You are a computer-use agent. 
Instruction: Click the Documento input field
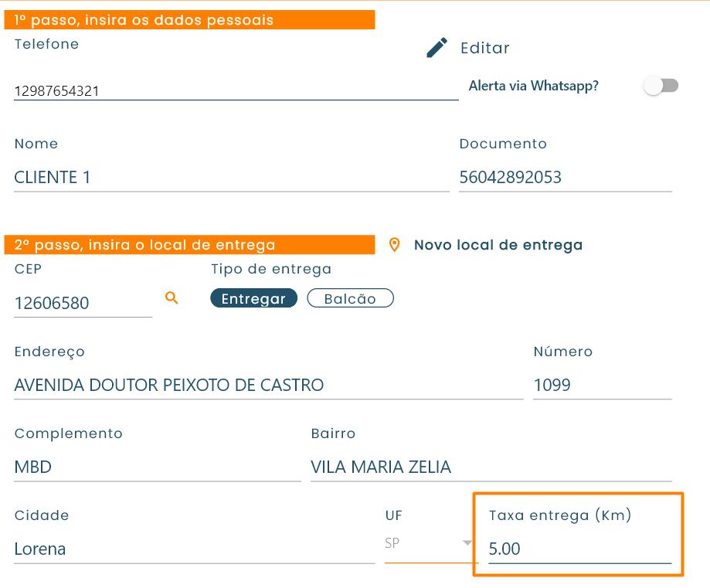tap(565, 178)
